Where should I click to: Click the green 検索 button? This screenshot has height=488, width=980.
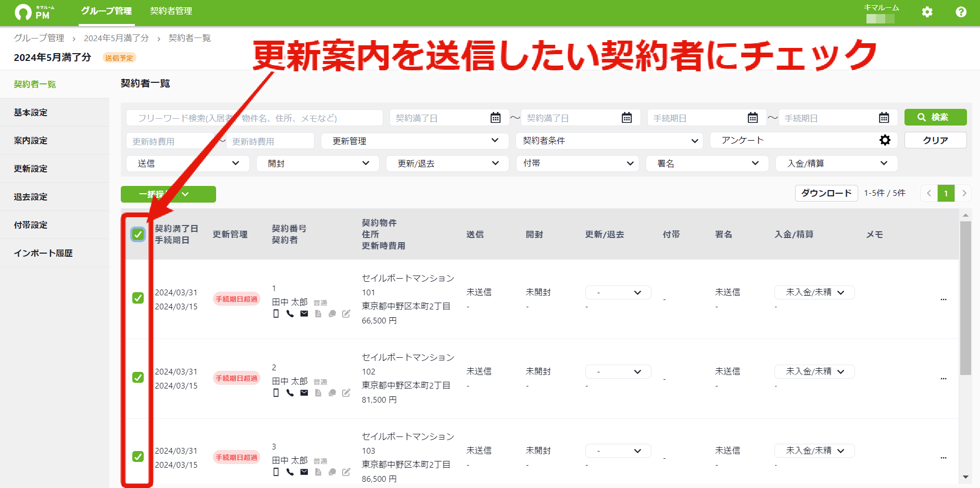click(x=935, y=117)
